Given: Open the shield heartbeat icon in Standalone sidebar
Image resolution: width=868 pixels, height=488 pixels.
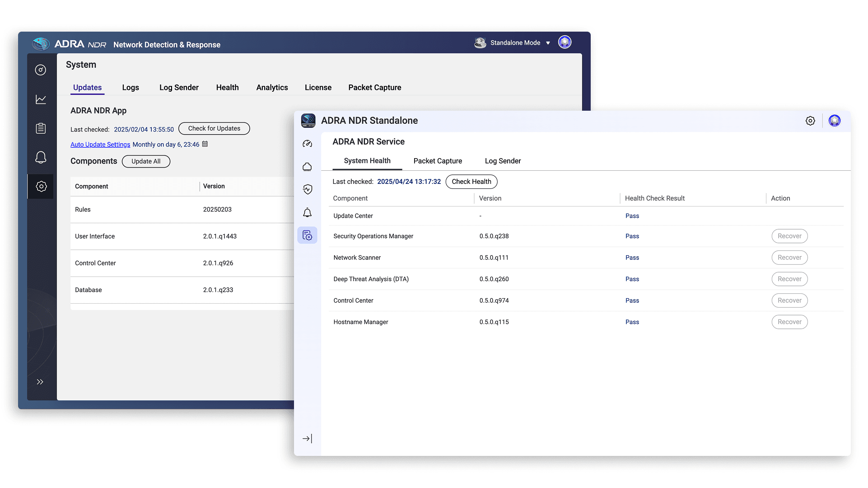Looking at the screenshot, I should [308, 189].
